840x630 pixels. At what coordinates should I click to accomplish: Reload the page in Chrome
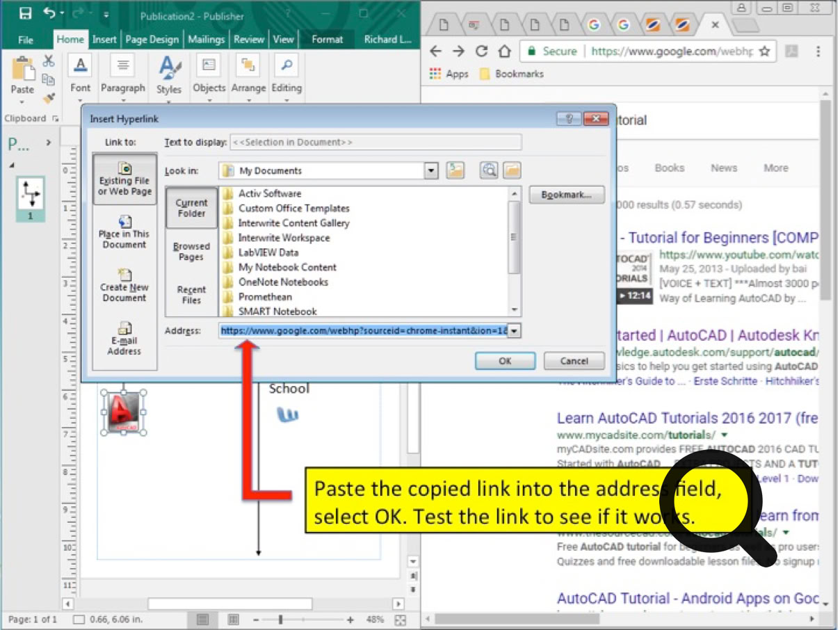481,51
